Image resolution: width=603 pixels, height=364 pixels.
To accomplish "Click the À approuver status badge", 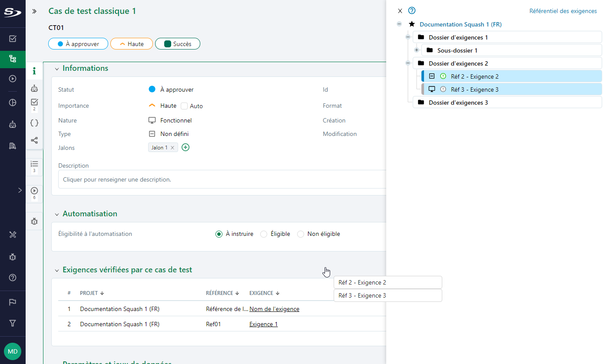I will pos(78,44).
